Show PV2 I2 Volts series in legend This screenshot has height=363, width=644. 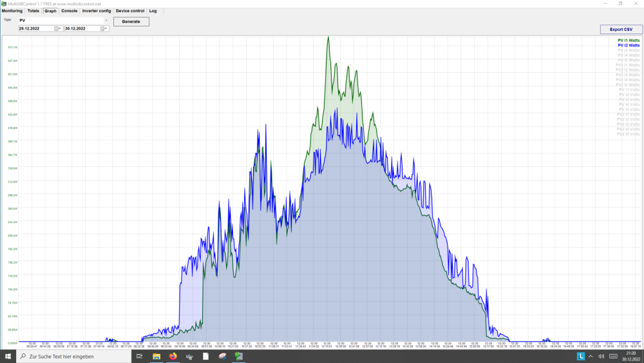point(628,119)
